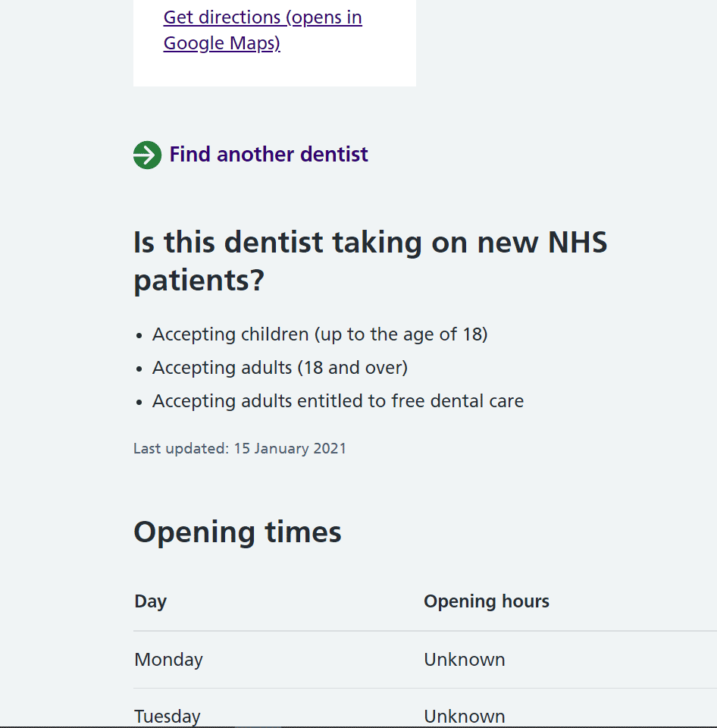Follow the Find another dentist link

[x=268, y=155]
